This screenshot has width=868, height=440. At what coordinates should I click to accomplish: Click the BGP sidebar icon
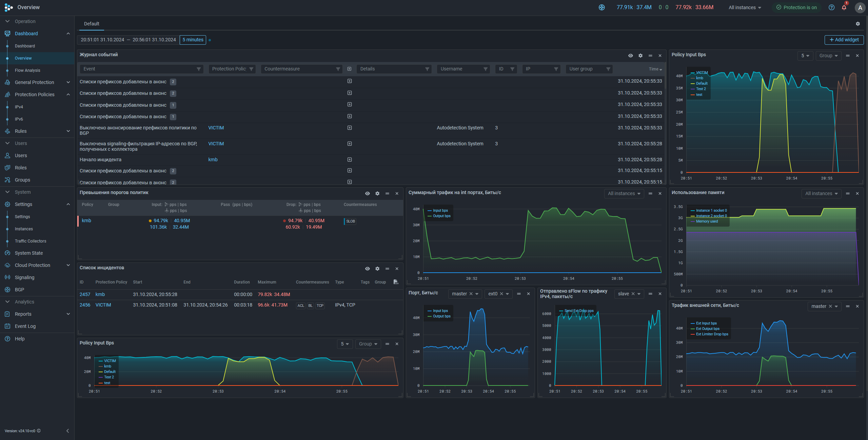7,290
